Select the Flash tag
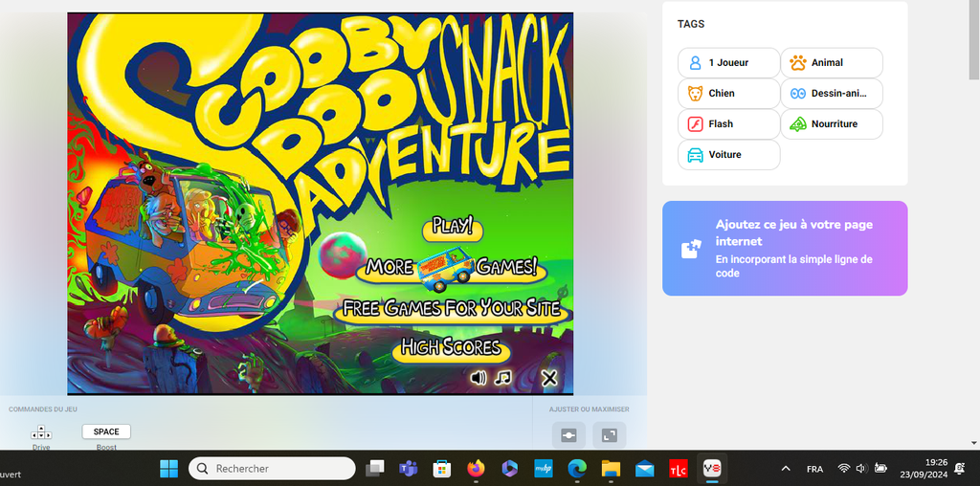 coord(728,124)
